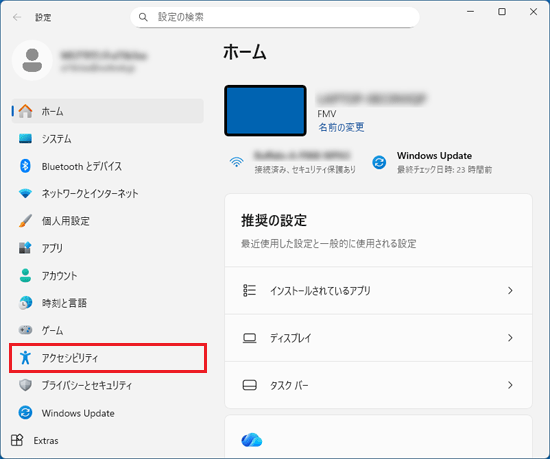550x459 pixels.
Task: Click the 時刻と言語 globe clock icon
Action: pos(25,303)
